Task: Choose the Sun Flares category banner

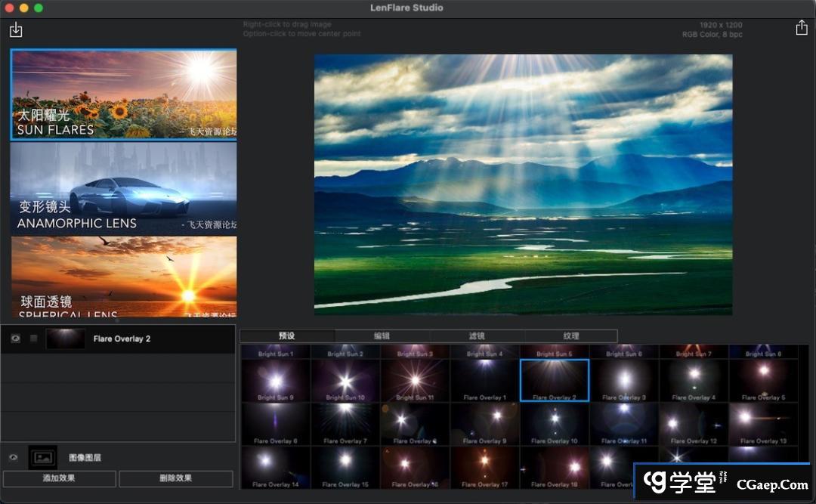Action: pos(123,94)
